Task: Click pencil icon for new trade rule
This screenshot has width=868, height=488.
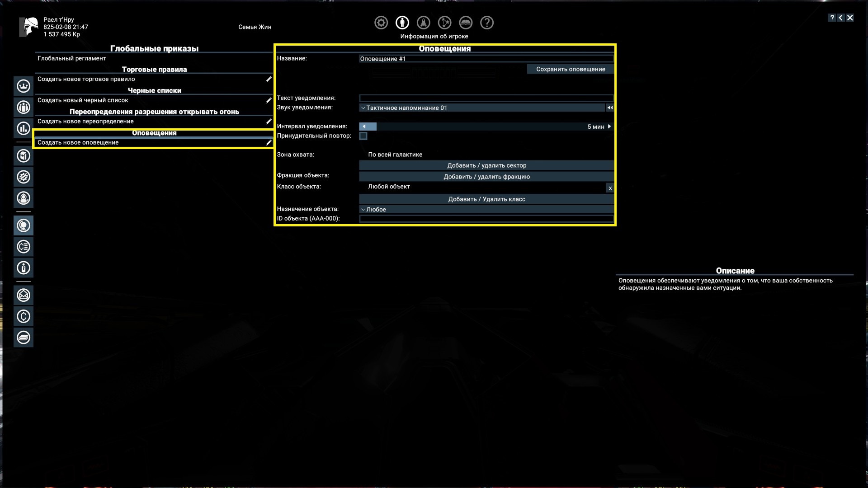Action: 268,79
